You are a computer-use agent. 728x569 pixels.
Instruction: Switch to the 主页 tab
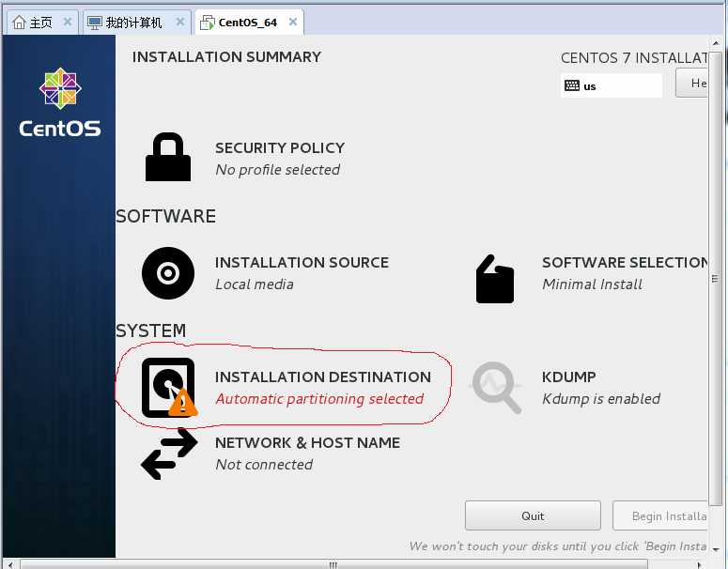point(41,22)
